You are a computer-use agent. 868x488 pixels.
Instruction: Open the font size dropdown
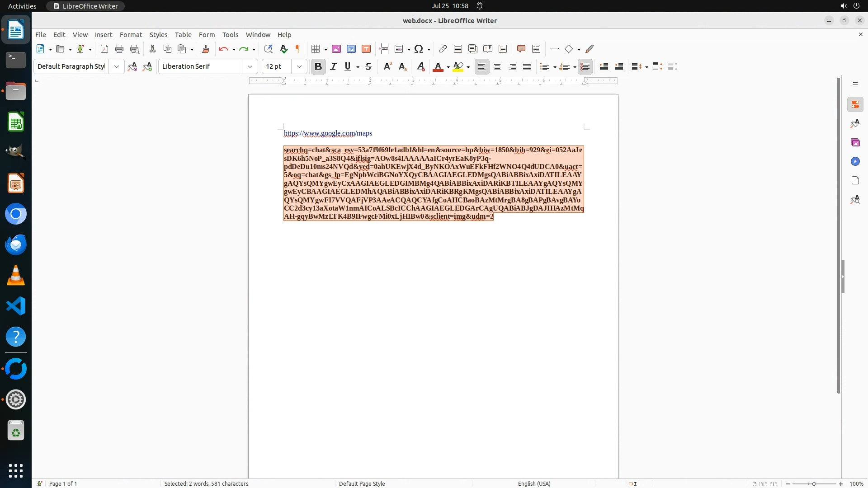click(x=299, y=66)
